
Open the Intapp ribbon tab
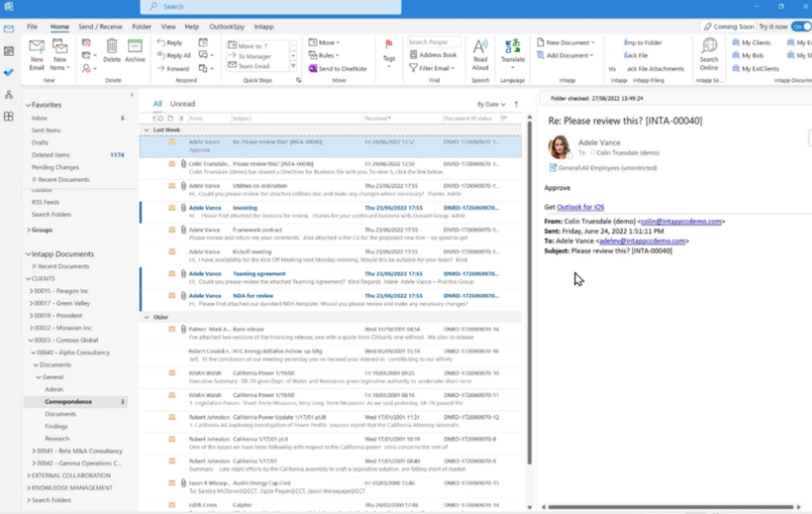tap(264, 27)
